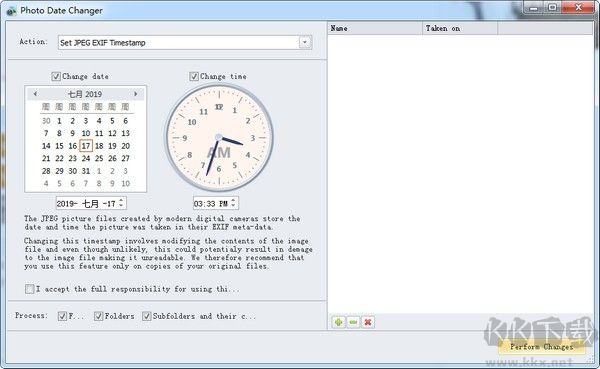Click the Perform Changes button
This screenshot has height=369, width=600.
coord(541,347)
